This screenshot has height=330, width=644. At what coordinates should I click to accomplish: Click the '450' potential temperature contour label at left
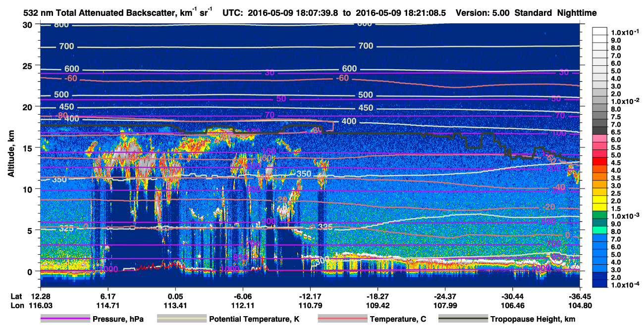tap(66, 107)
